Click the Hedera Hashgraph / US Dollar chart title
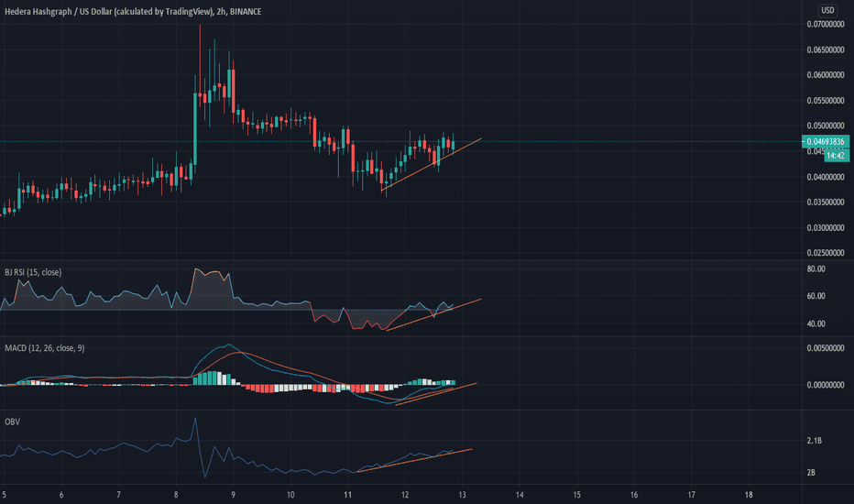 (133, 11)
